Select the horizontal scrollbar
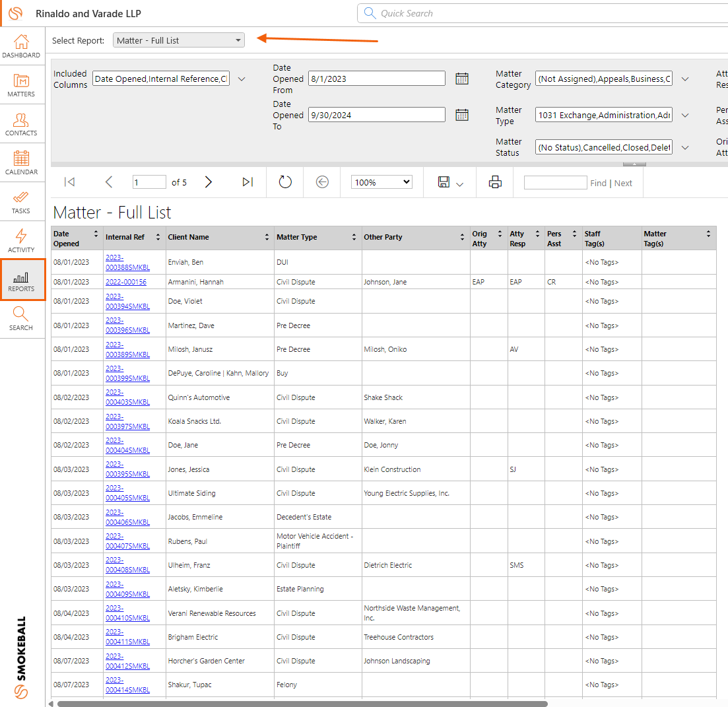Image resolution: width=728 pixels, height=707 pixels. (302, 704)
